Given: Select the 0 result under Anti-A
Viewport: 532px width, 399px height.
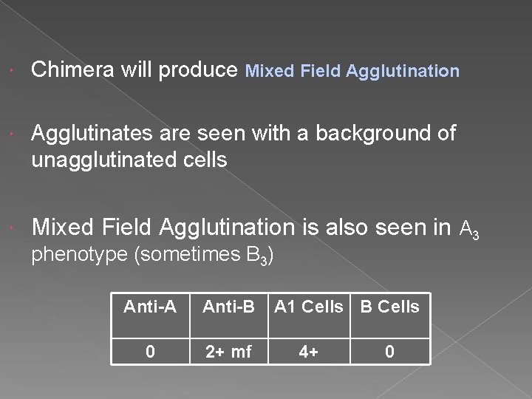Looking at the screenshot, I should click(x=150, y=352).
